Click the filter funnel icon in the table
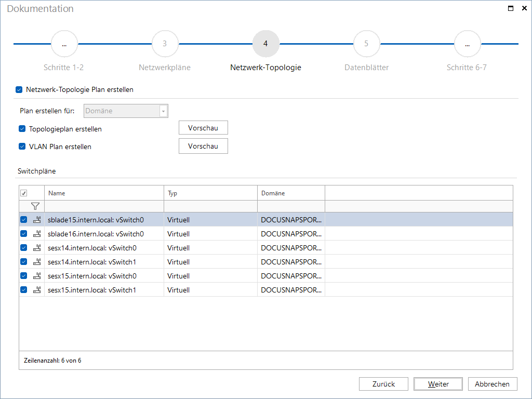532x399 pixels. coord(35,206)
